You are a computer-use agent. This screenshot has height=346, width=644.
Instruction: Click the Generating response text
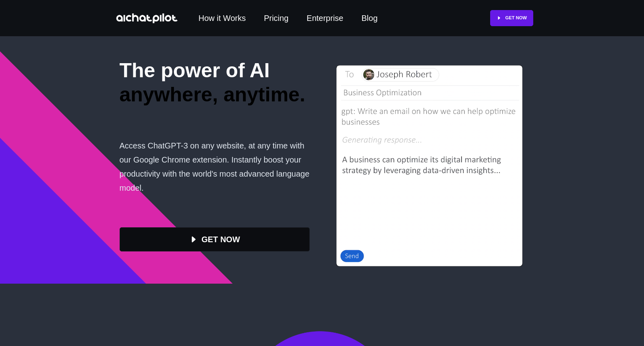pyautogui.click(x=382, y=140)
